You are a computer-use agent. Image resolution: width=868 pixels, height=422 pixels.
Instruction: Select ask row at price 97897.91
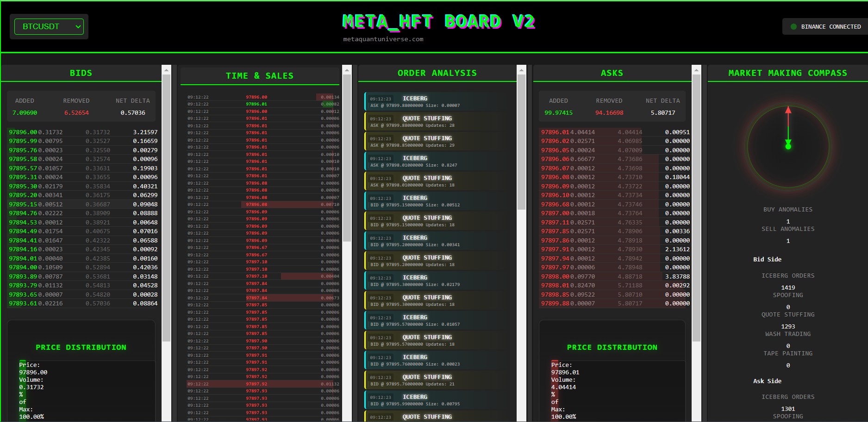615,249
